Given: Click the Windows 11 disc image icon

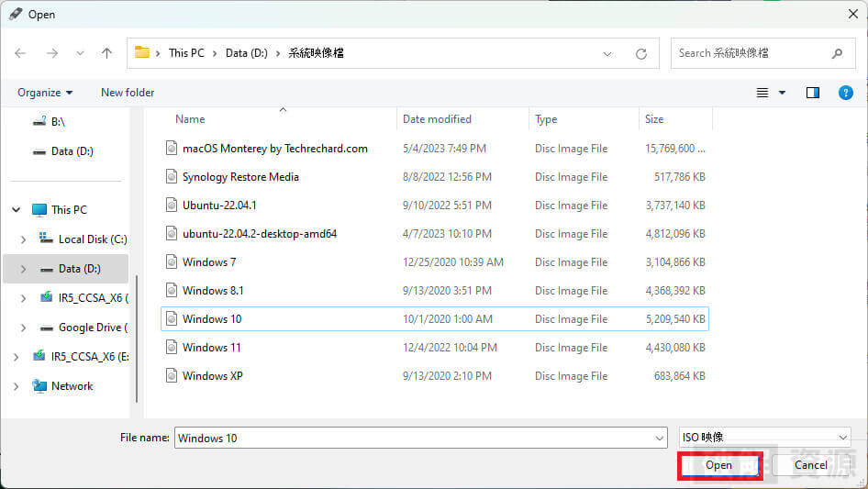Looking at the screenshot, I should pyautogui.click(x=172, y=347).
